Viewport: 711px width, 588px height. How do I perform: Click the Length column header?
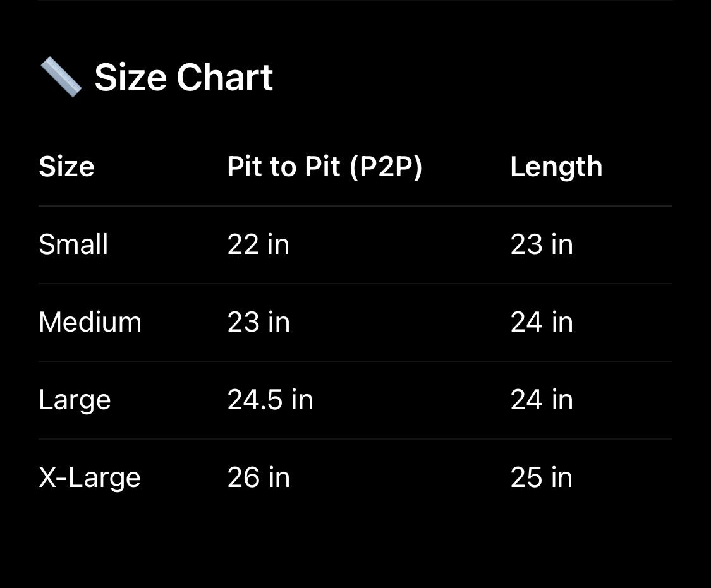[556, 167]
